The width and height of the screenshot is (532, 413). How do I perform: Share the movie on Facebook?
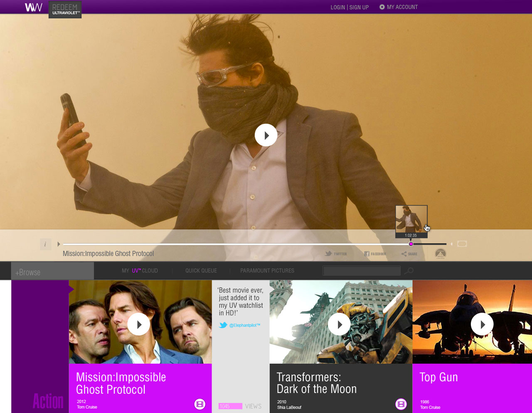coord(375,254)
